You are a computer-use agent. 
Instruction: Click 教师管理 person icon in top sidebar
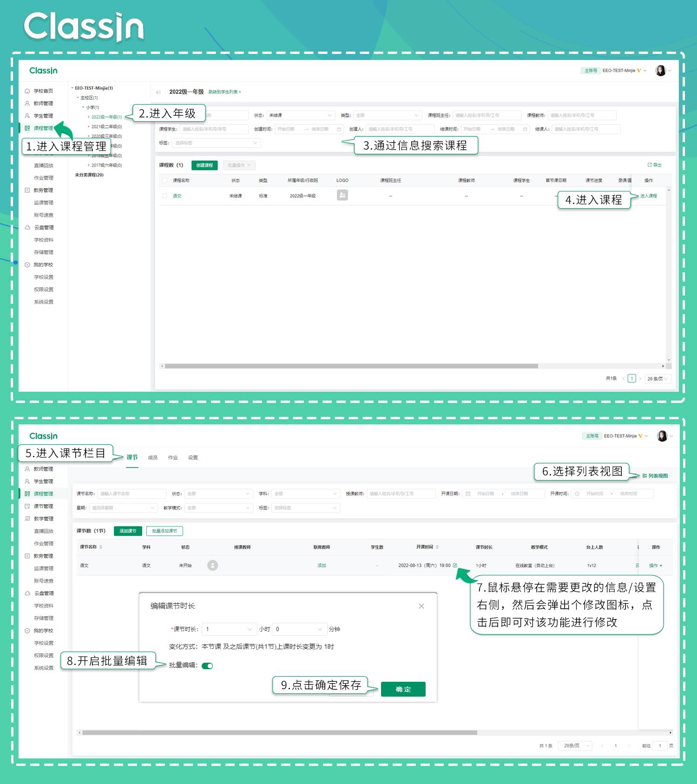(27, 104)
